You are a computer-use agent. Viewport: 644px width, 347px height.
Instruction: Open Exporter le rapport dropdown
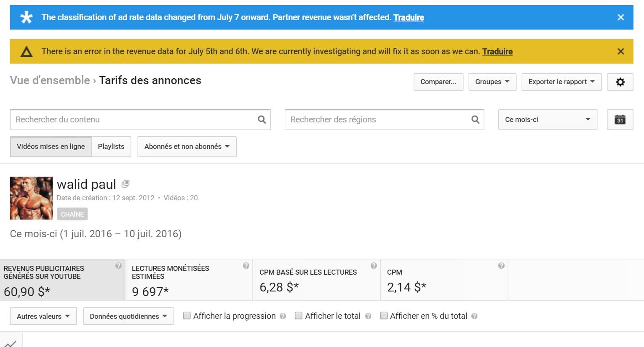point(561,82)
